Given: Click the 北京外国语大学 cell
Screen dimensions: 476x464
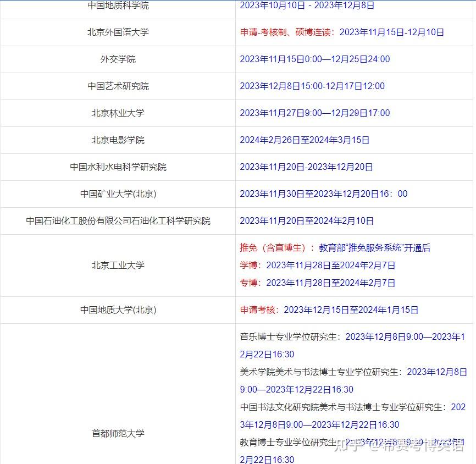Looking at the screenshot, I should pos(118,32).
